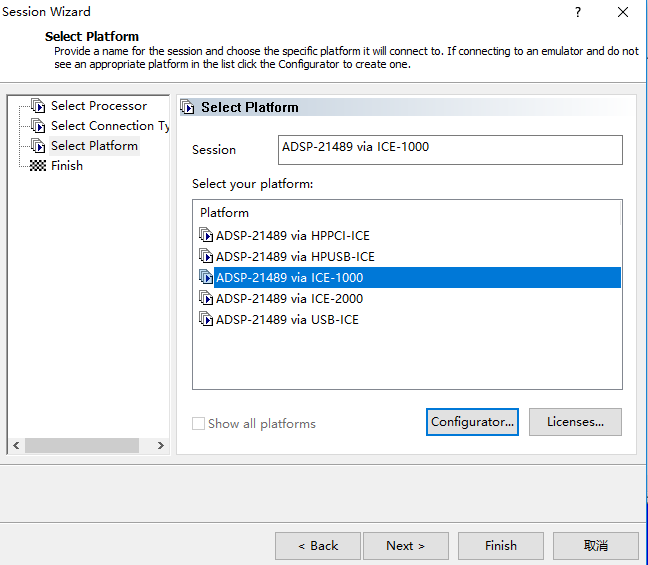Jump to the Finish tree step
648x565 pixels.
(x=67, y=166)
